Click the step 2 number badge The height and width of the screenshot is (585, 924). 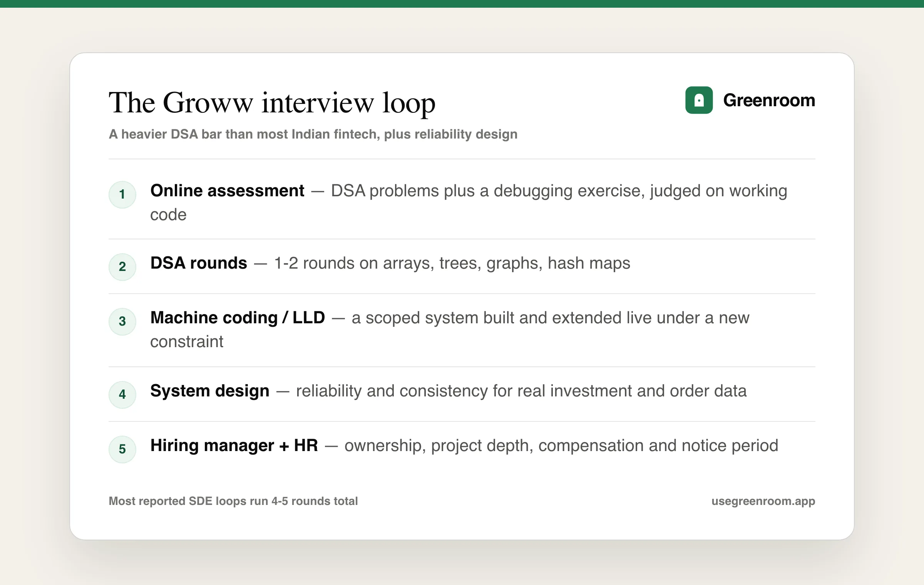(x=122, y=267)
